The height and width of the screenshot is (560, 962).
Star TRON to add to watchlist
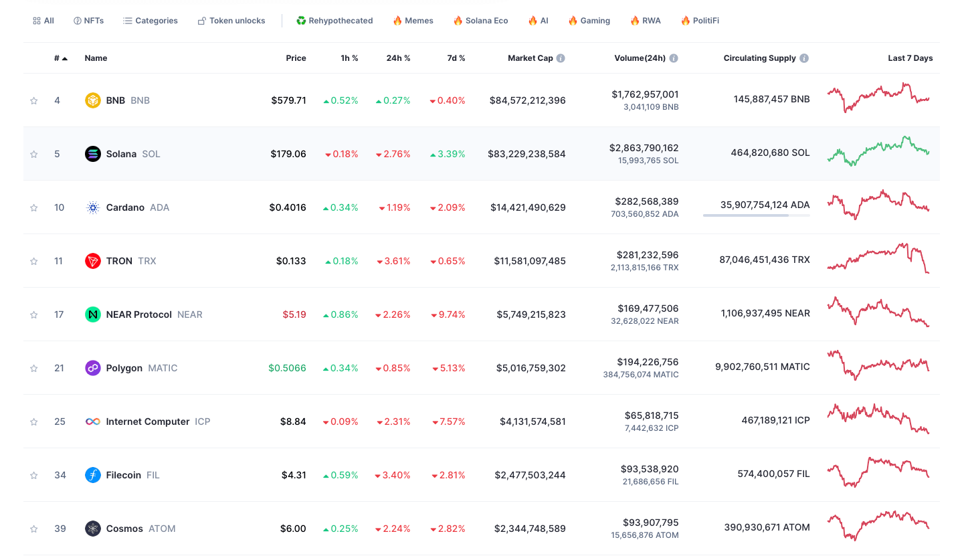(x=33, y=261)
